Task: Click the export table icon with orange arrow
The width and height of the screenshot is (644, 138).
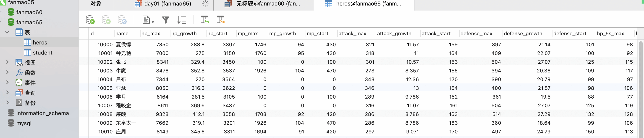Action: (x=220, y=19)
